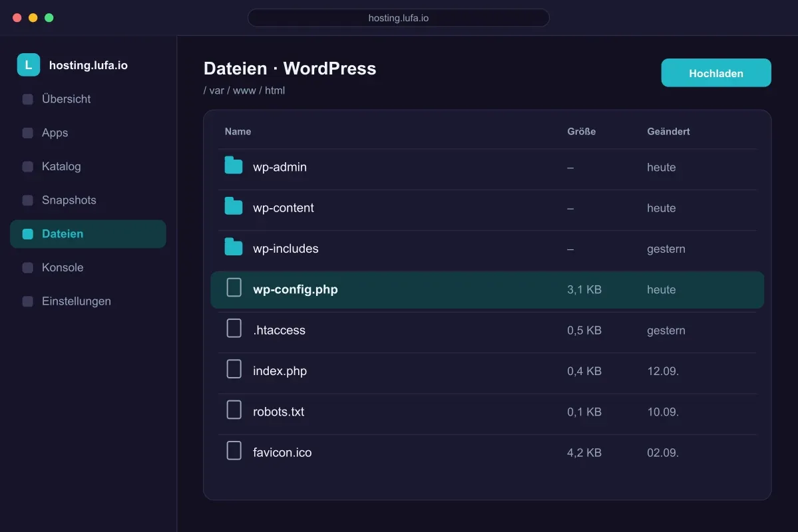Screen dimensions: 798x532
Task: Close the window with the red button
Action: [x=17, y=18]
